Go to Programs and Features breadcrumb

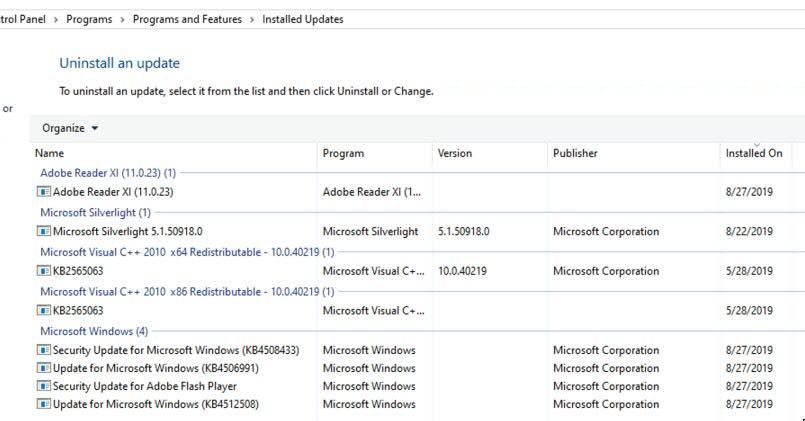tap(187, 20)
